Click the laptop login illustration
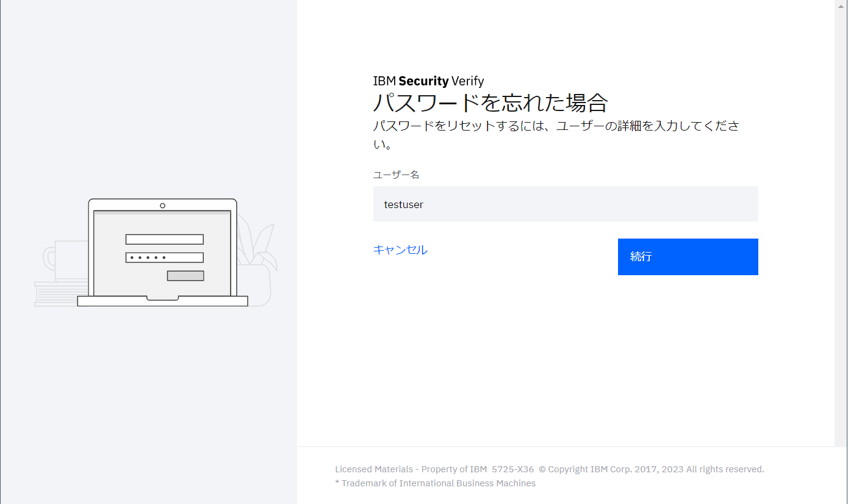 click(x=156, y=252)
